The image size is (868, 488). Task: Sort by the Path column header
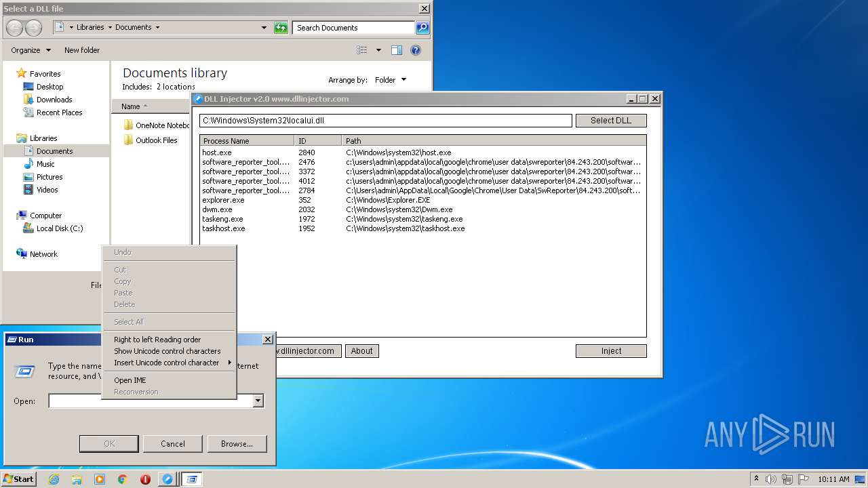(494, 141)
